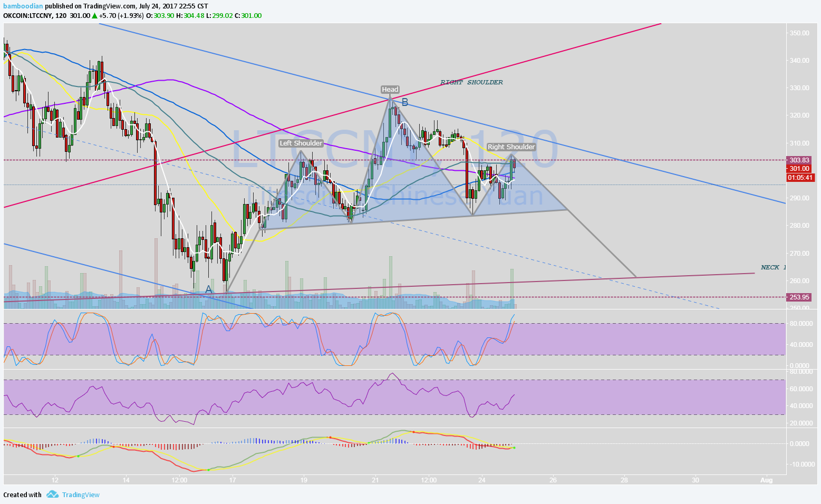This screenshot has height=504, width=821.
Task: Click the 320.00 price axis value
Action: (799, 115)
